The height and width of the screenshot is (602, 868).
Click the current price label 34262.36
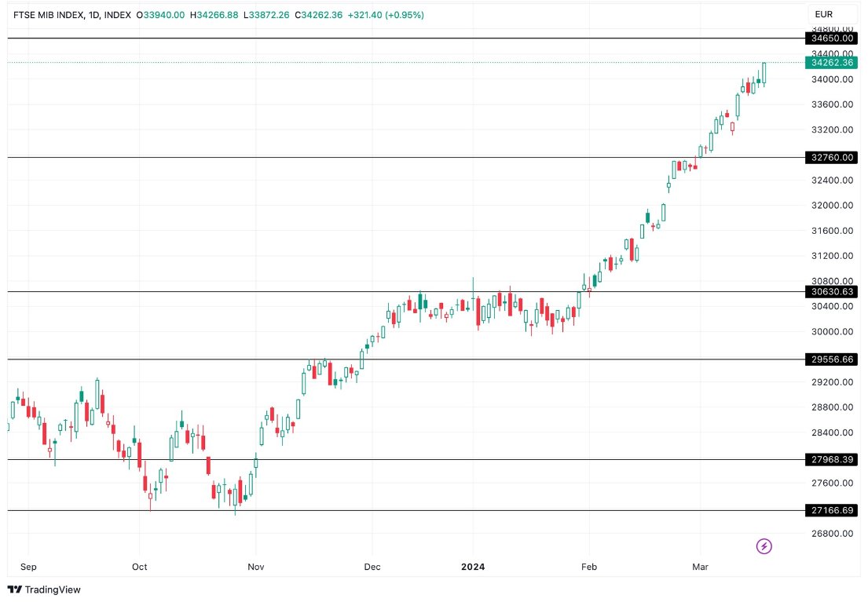[830, 64]
